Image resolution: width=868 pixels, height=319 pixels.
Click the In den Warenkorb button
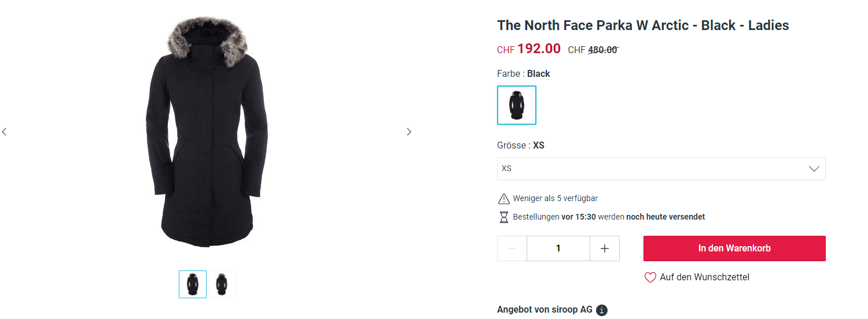click(734, 248)
